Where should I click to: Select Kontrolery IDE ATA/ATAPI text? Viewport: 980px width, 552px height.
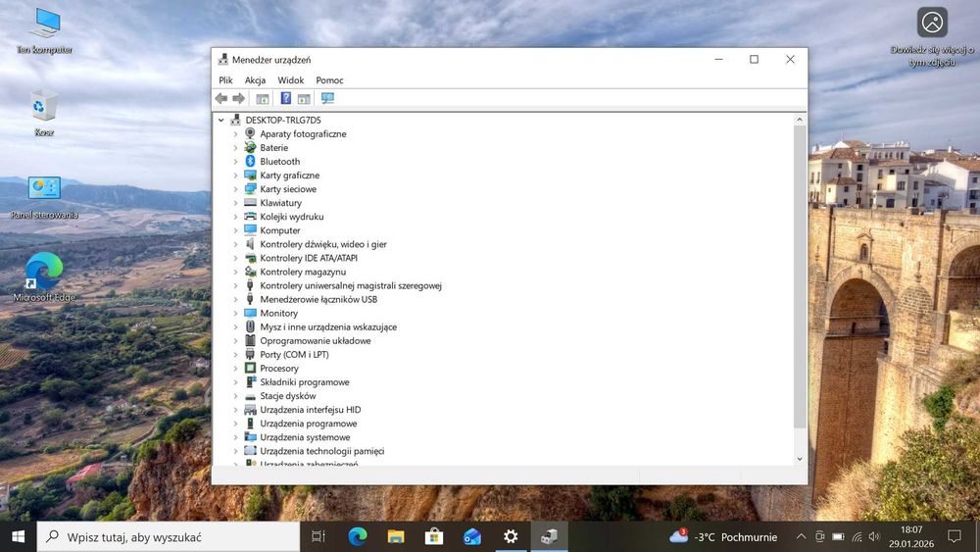[309, 258]
